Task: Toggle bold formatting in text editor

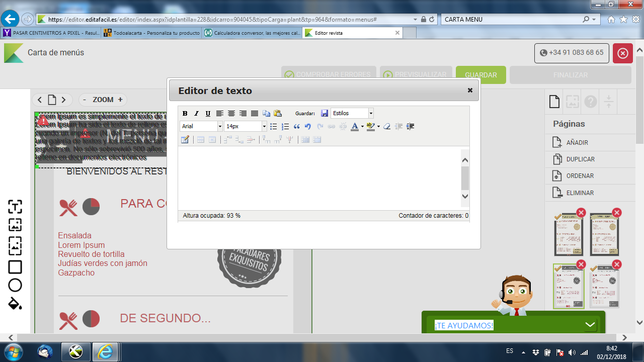Action: (185, 114)
